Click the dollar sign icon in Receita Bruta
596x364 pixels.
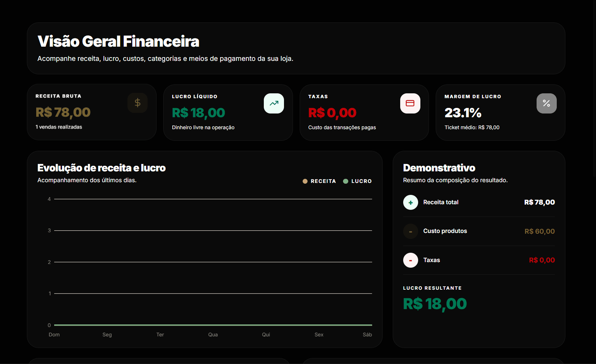(x=138, y=103)
